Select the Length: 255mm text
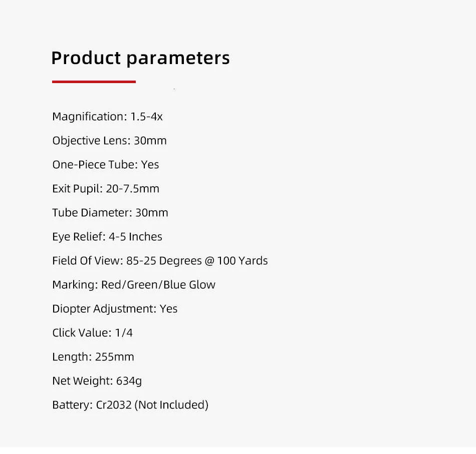 tap(93, 357)
